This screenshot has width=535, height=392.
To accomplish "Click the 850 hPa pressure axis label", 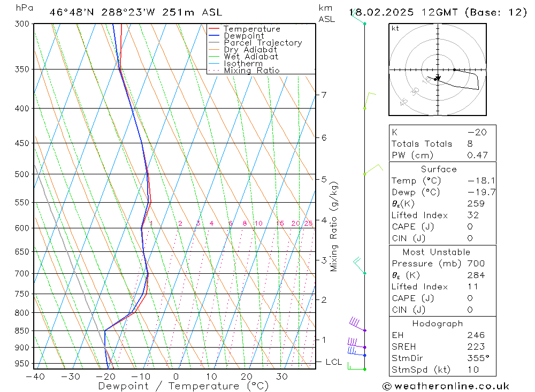I will [x=22, y=331].
